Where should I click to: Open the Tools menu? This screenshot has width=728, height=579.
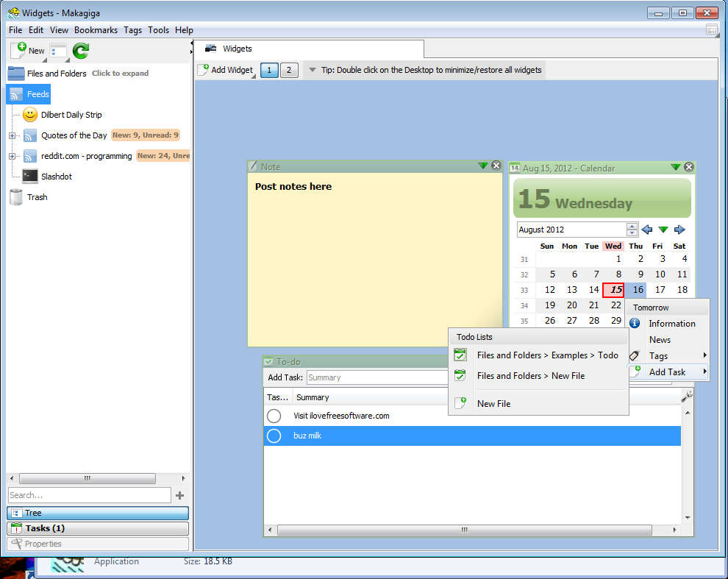pos(158,30)
